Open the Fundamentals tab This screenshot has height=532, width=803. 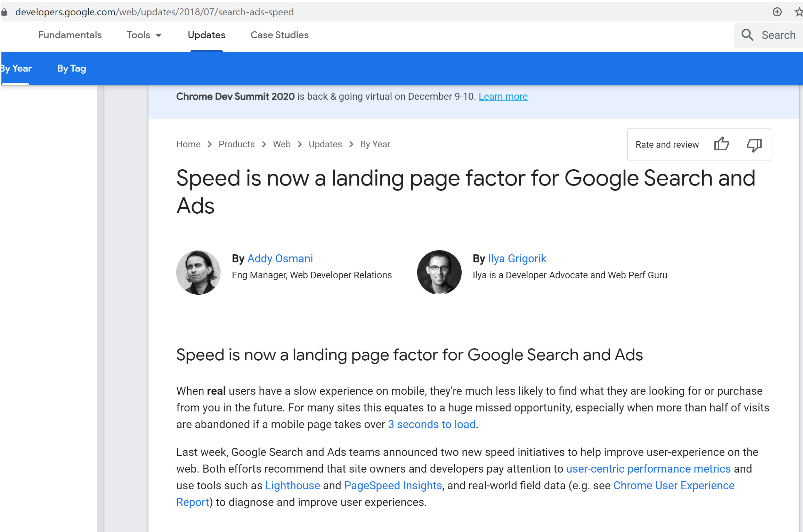tap(70, 35)
